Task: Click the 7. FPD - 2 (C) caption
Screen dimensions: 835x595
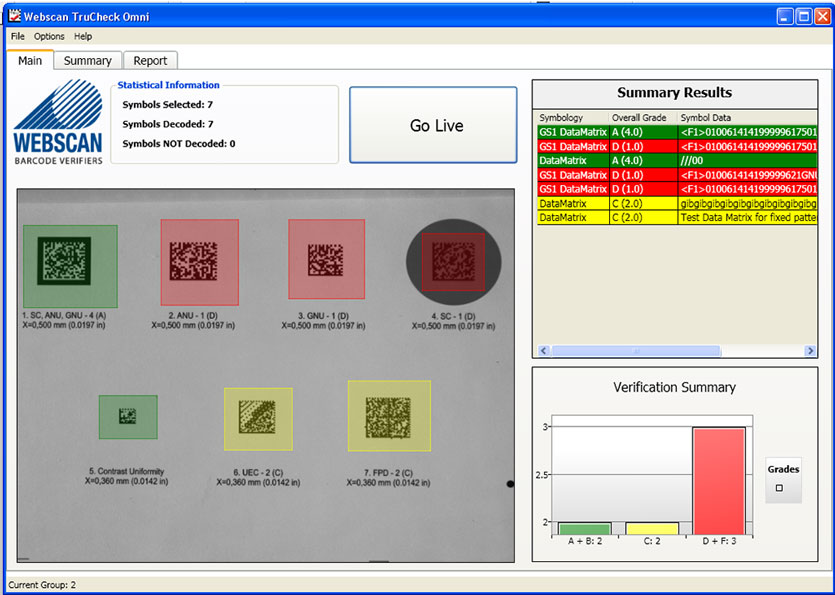Action: pyautogui.click(x=388, y=473)
